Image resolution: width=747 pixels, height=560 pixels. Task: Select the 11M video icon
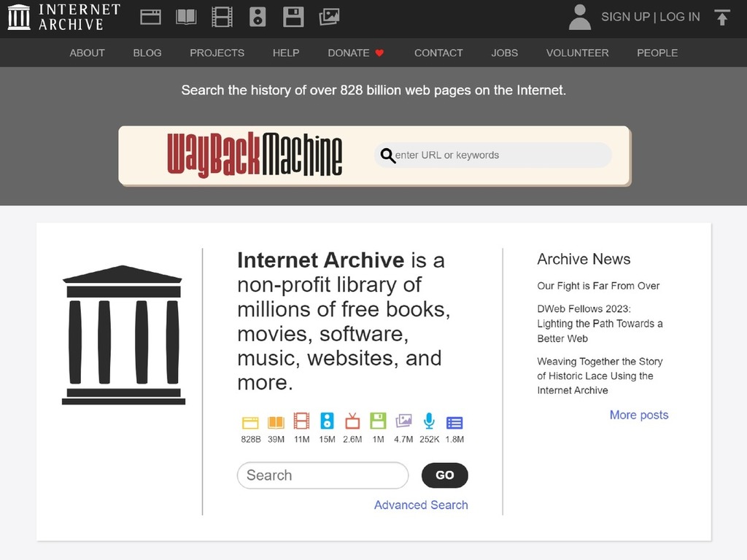[301, 421]
